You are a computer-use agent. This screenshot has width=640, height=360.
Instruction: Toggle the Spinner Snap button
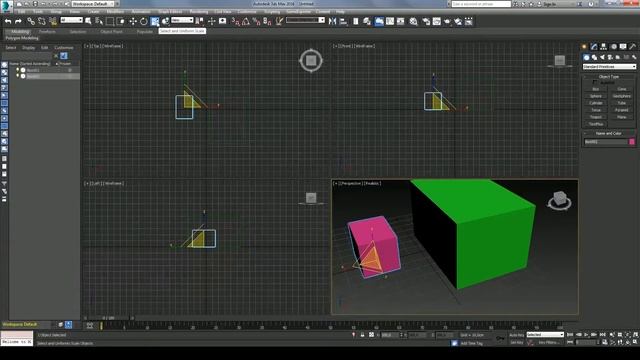267,21
